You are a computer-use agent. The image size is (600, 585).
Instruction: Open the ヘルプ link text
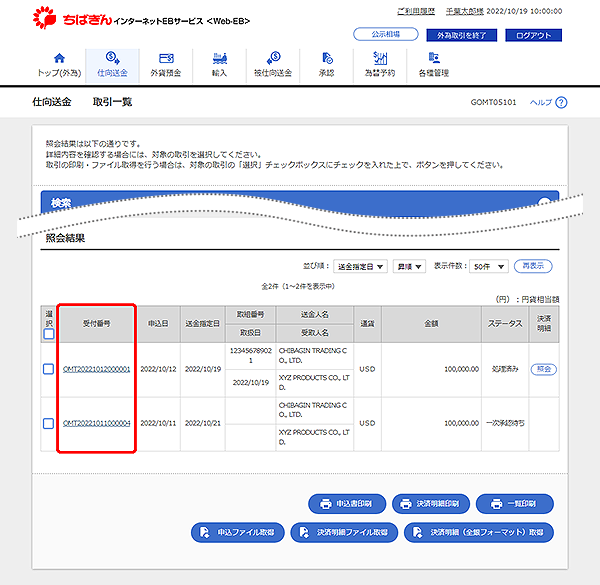pos(541,103)
